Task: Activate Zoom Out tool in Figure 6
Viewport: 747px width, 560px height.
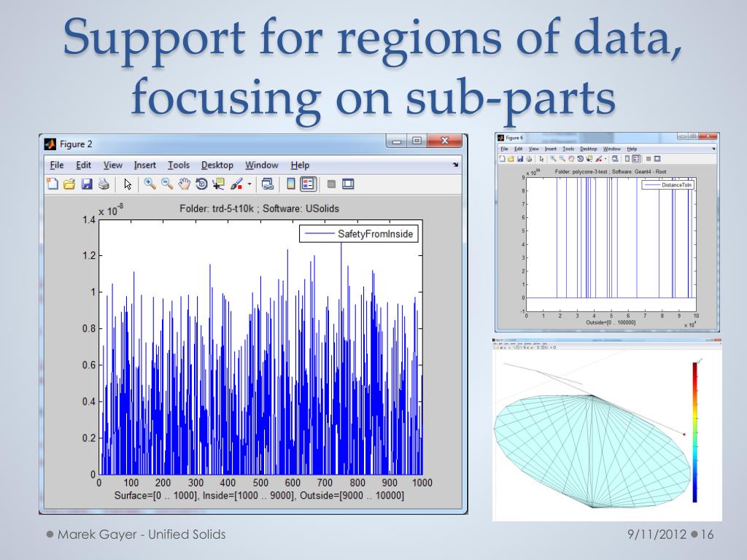Action: click(x=562, y=159)
